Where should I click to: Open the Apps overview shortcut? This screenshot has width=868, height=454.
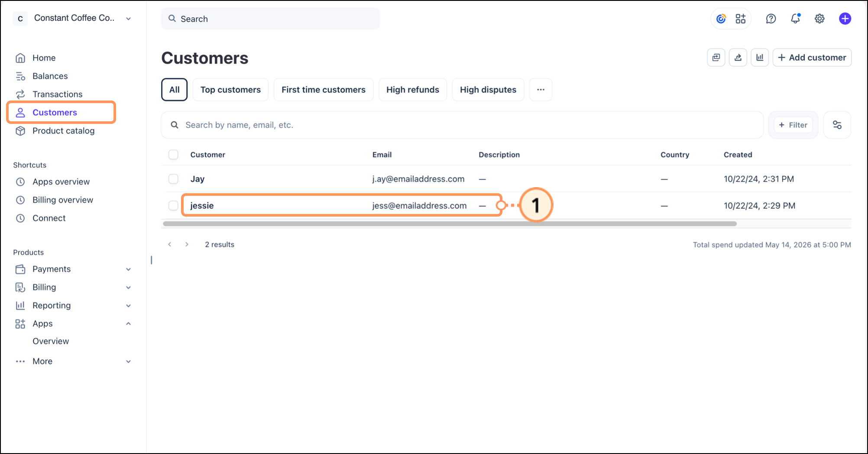pyautogui.click(x=61, y=182)
